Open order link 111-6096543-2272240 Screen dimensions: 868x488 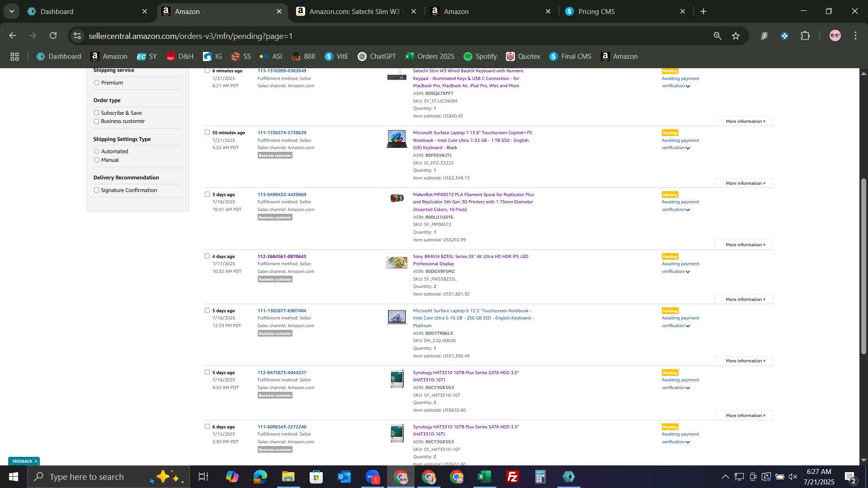point(282,427)
